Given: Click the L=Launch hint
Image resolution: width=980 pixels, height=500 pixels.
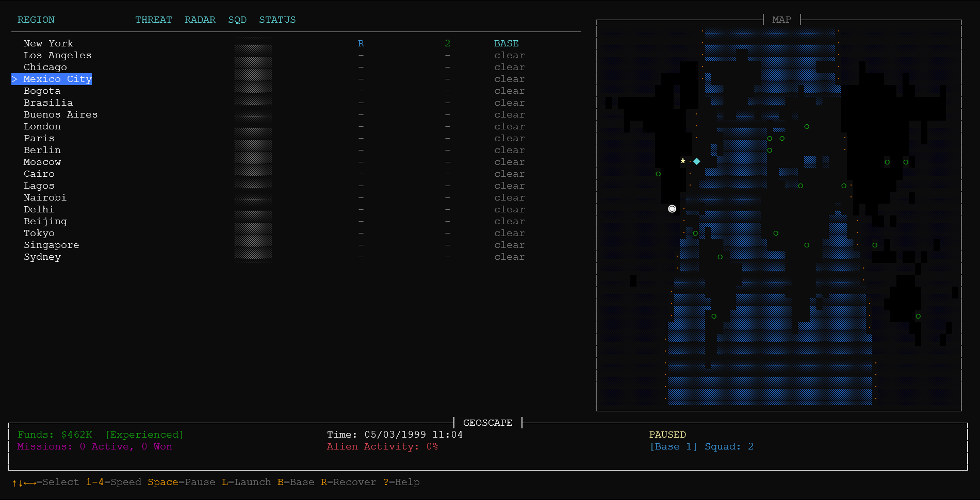Looking at the screenshot, I should click(x=246, y=482).
